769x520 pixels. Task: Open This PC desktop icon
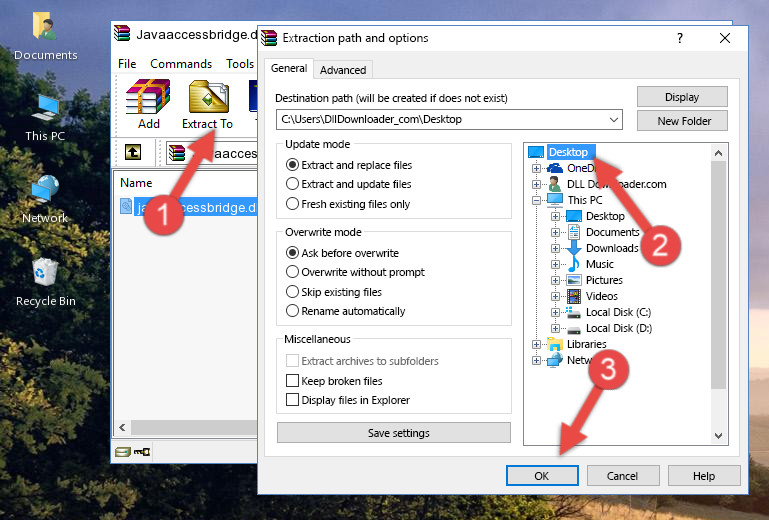45,108
